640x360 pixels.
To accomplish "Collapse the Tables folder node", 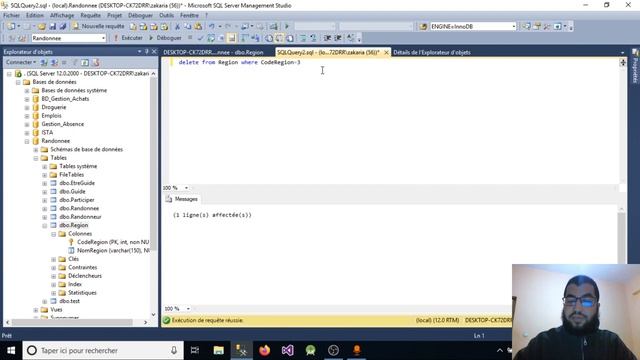I will [36, 158].
